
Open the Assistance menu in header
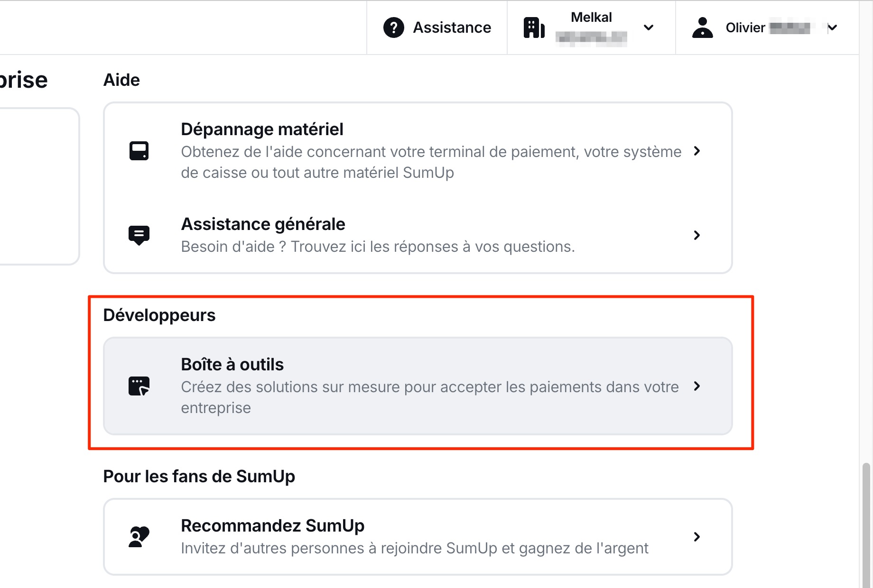452,28
